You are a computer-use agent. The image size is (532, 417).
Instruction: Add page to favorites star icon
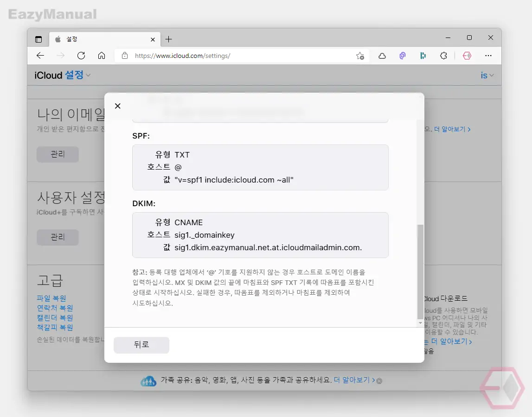coord(360,56)
